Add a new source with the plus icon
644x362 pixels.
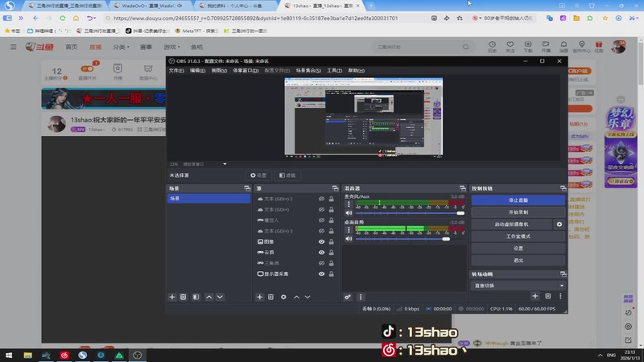click(x=259, y=297)
